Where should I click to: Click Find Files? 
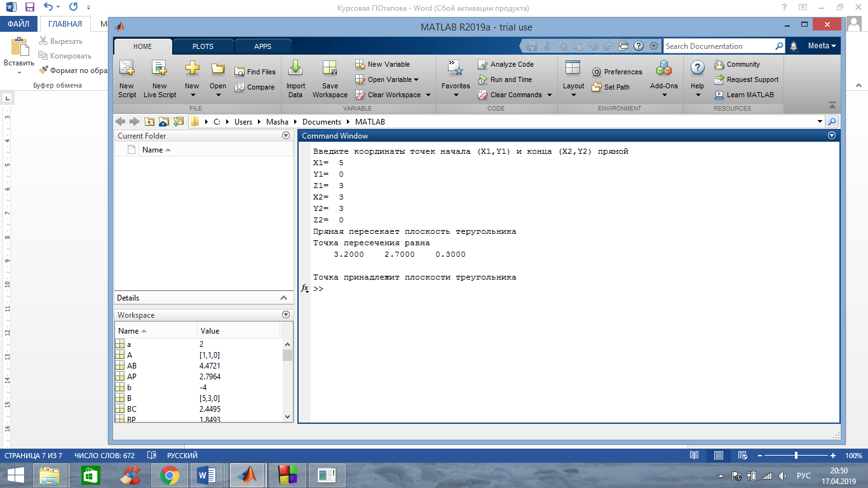(x=255, y=72)
